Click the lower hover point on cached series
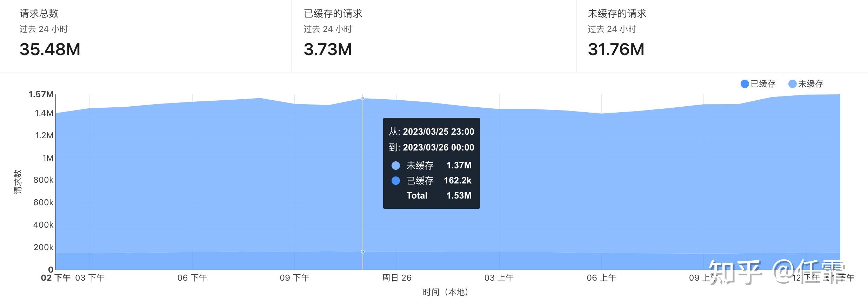Screen dimensions: 868x308 pos(363,252)
